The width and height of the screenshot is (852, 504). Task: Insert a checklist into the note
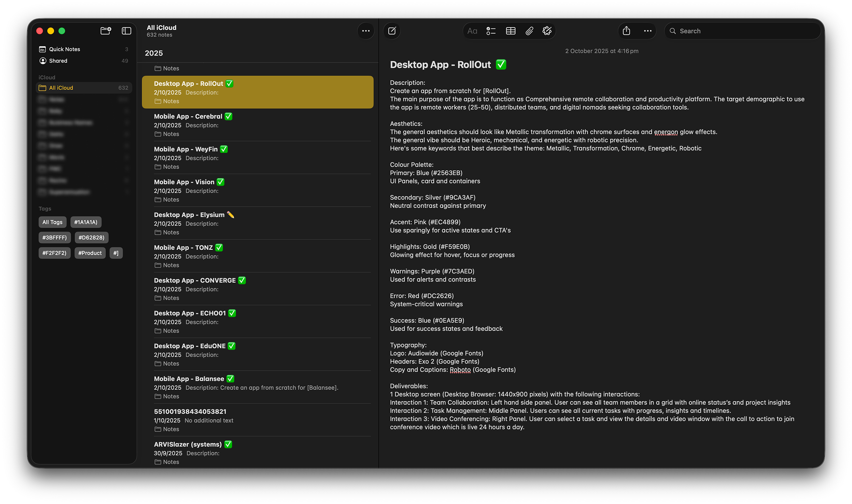pyautogui.click(x=491, y=31)
